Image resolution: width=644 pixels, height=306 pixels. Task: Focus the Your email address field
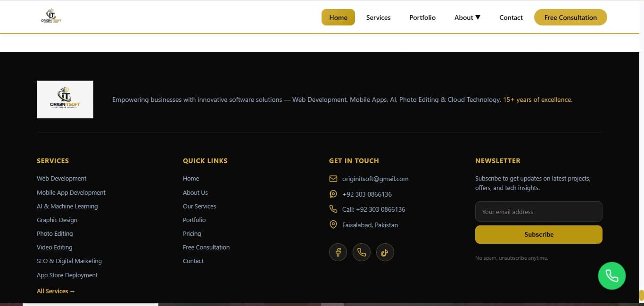[x=539, y=212]
